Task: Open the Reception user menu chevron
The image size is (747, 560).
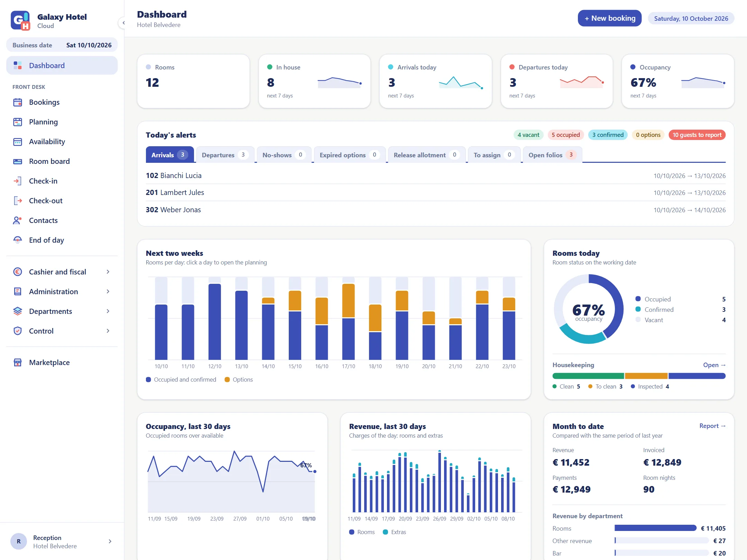Action: point(110,541)
